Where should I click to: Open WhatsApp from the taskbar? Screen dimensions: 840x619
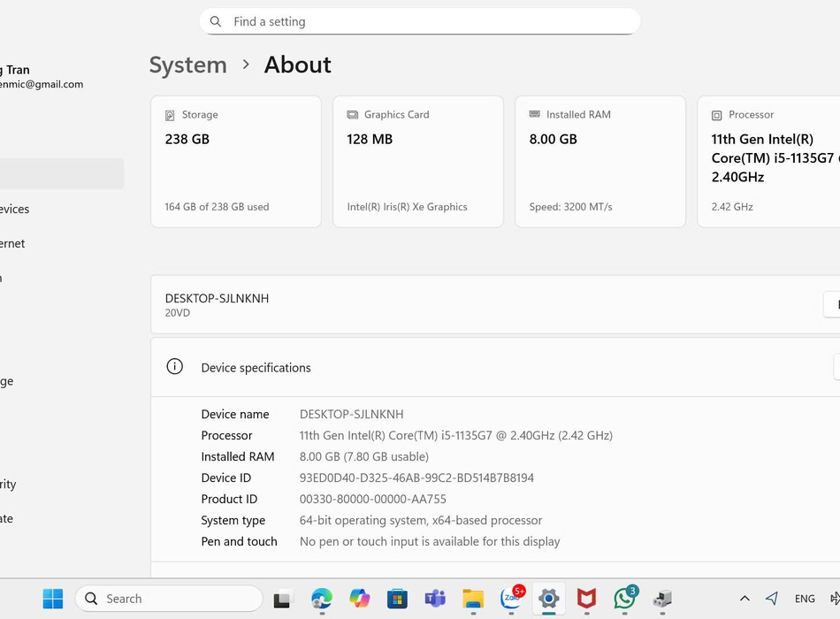click(625, 599)
